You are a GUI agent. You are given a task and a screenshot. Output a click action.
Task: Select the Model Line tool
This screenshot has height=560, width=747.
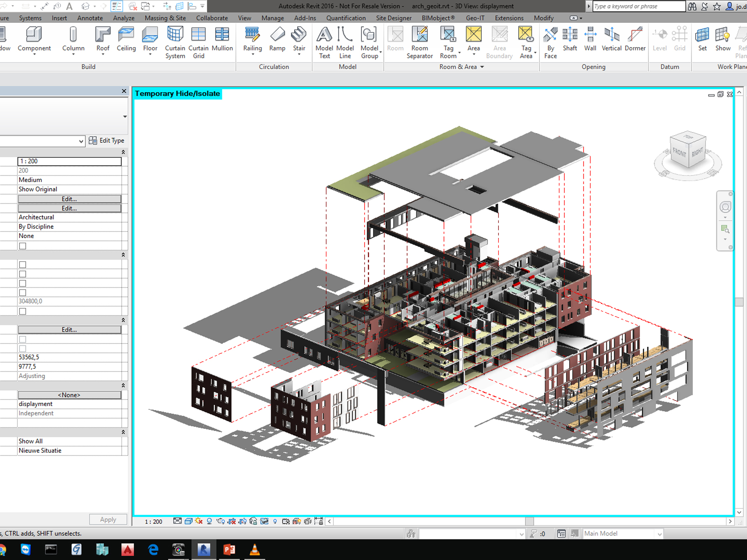pyautogui.click(x=345, y=42)
